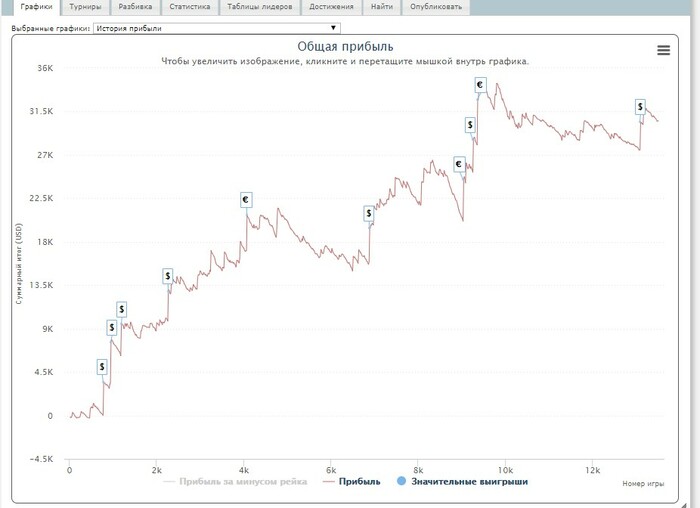700x508 pixels.
Task: Go to the Статистика tab
Action: point(190,7)
